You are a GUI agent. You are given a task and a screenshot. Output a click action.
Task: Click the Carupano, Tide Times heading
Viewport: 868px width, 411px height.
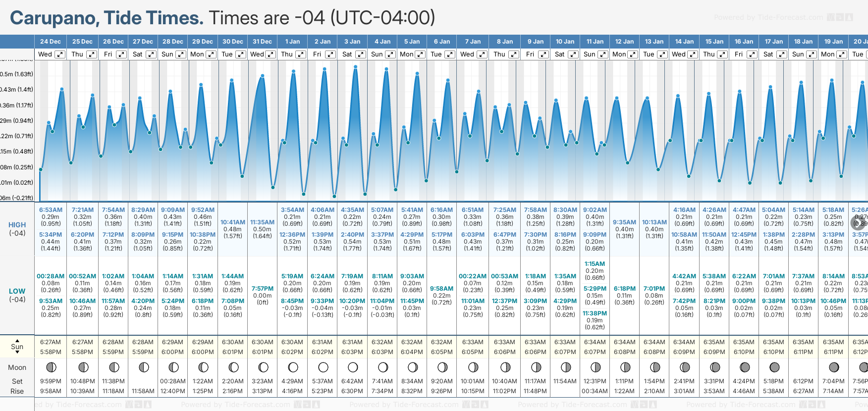point(107,18)
